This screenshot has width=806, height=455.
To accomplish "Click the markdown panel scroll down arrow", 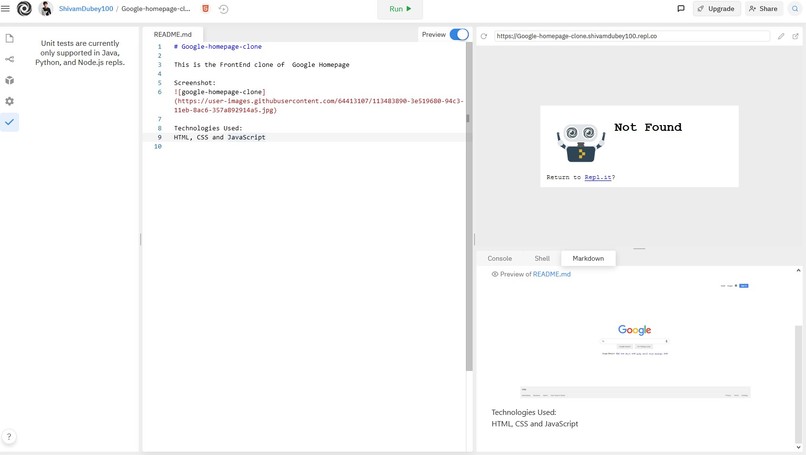I will pos(798,447).
